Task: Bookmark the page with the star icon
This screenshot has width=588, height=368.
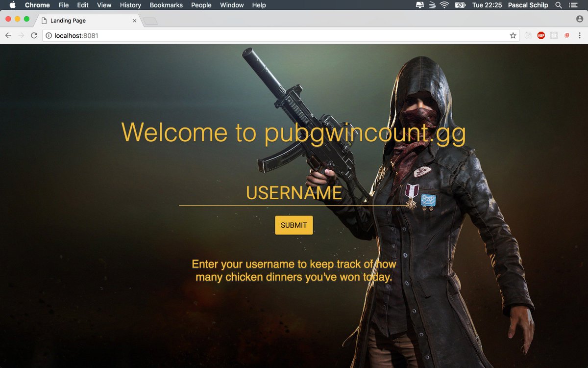Action: pyautogui.click(x=513, y=35)
